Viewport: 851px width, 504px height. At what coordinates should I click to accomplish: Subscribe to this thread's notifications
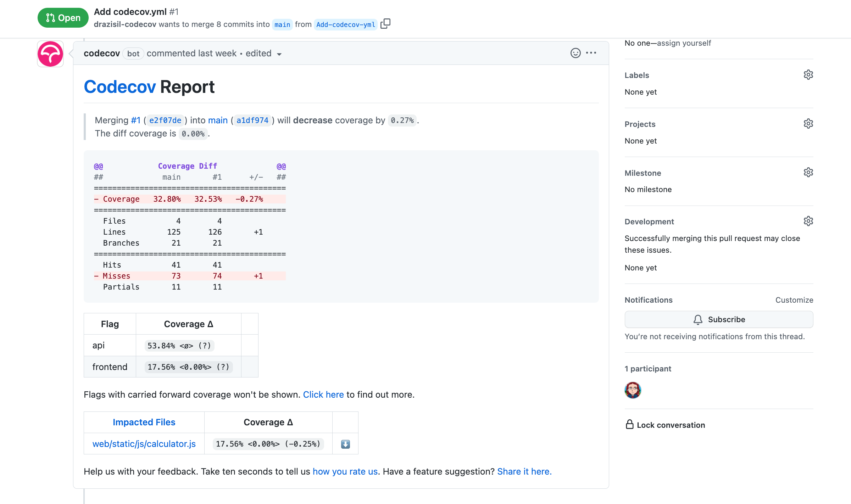(719, 319)
